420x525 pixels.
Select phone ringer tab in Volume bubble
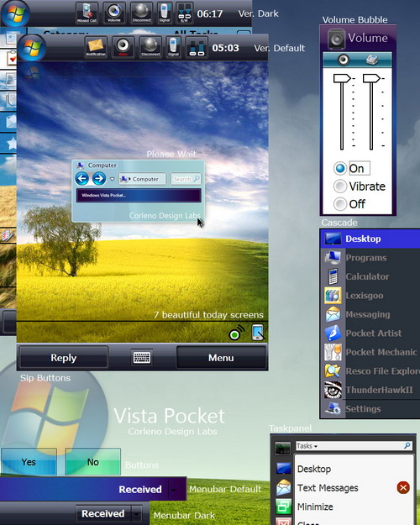click(x=372, y=60)
